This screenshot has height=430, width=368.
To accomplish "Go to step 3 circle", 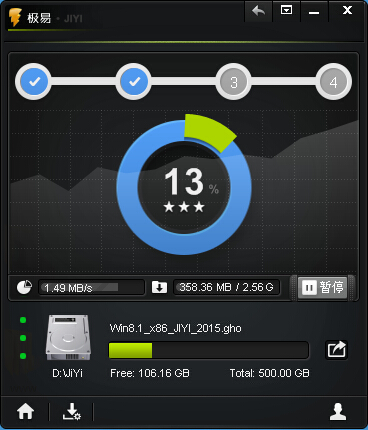I will point(233,82).
